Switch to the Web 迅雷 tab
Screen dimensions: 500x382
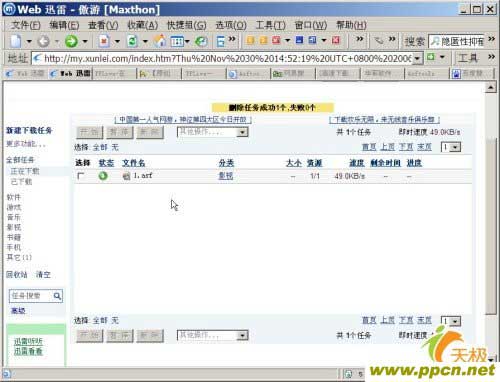pyautogui.click(x=70, y=73)
